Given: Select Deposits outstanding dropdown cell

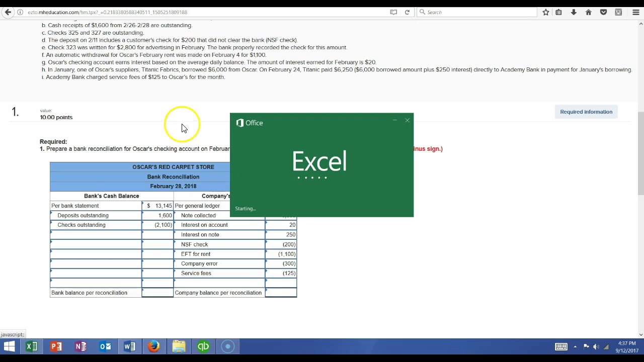Looking at the screenshot, I should click(x=96, y=215).
